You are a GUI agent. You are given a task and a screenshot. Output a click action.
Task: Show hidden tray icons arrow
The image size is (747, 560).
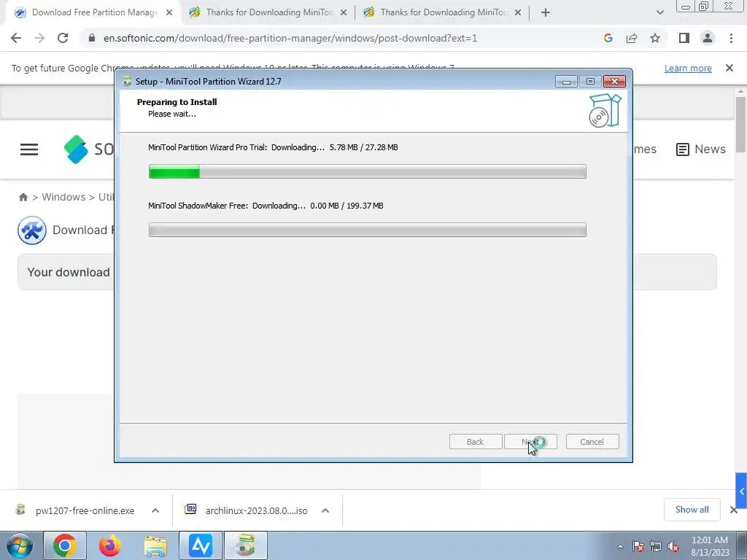[x=620, y=547]
